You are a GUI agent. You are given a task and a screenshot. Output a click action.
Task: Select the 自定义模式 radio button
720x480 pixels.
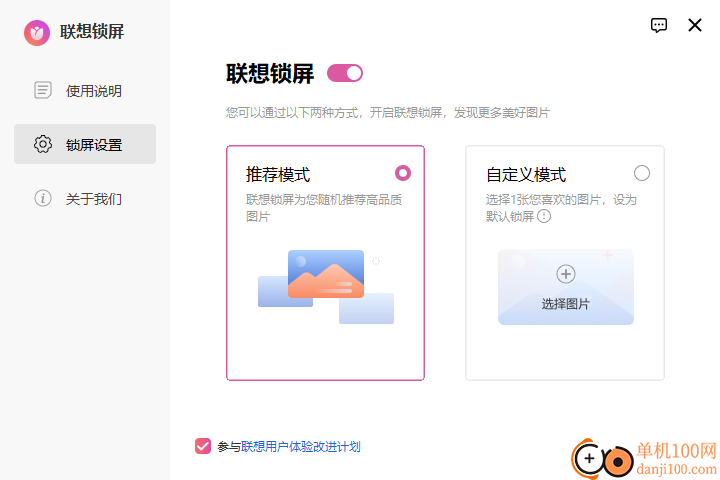pos(641,173)
